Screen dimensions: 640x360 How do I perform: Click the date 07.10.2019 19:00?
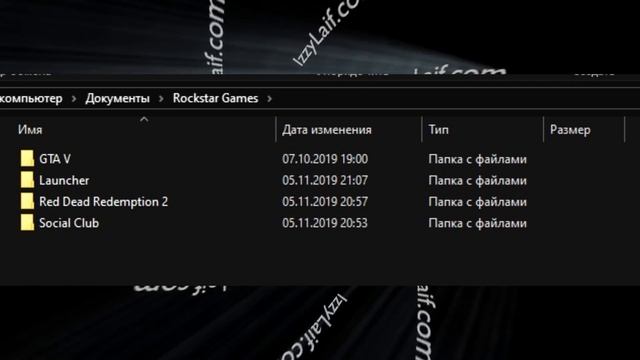tap(325, 159)
